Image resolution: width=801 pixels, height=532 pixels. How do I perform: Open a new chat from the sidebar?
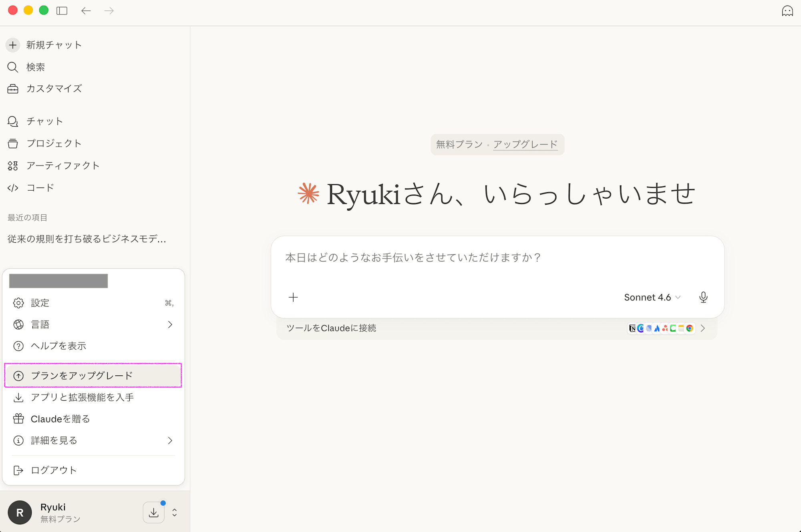(x=53, y=45)
